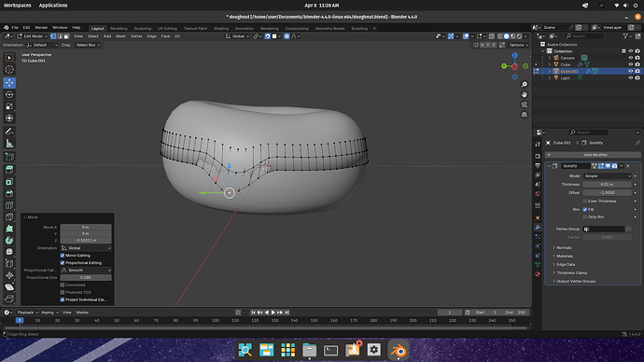
Task: Select the Extrude Region tool
Action: 9,170
